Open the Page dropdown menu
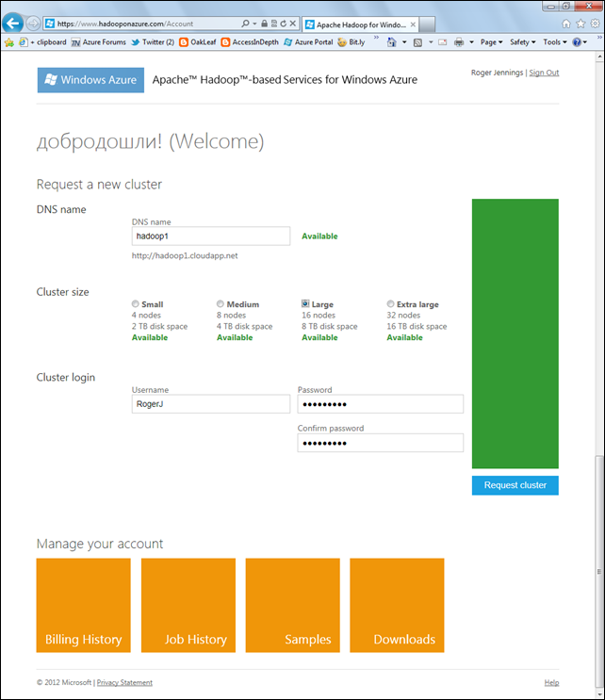The image size is (605, 700). tap(490, 42)
